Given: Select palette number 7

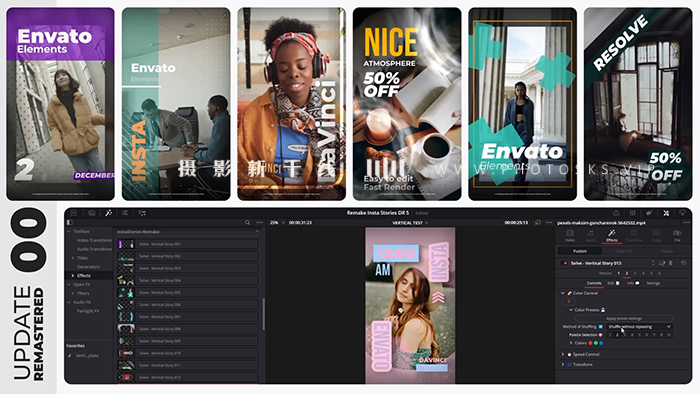Looking at the screenshot, I should coord(654,335).
